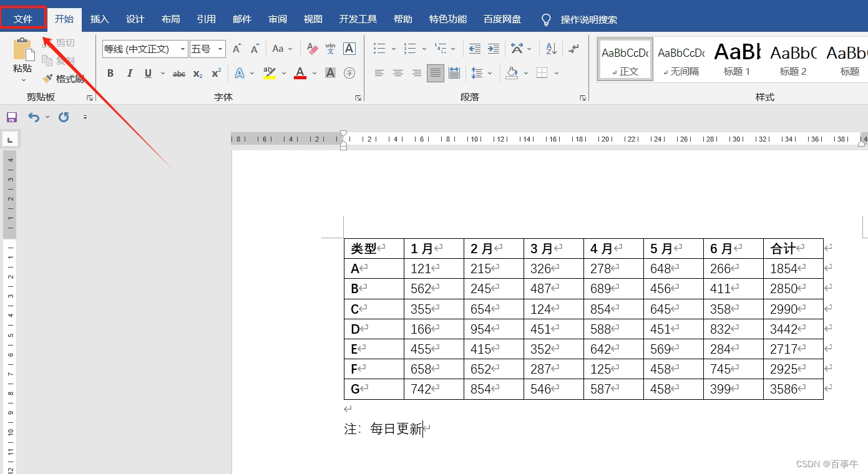The image size is (868, 474).
Task: Apply a numbered list
Action: [x=410, y=49]
